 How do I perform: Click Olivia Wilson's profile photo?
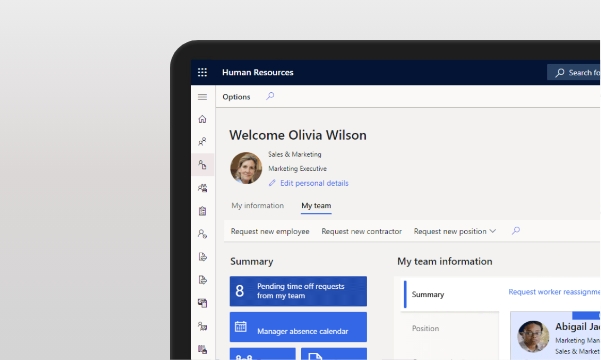pyautogui.click(x=246, y=168)
